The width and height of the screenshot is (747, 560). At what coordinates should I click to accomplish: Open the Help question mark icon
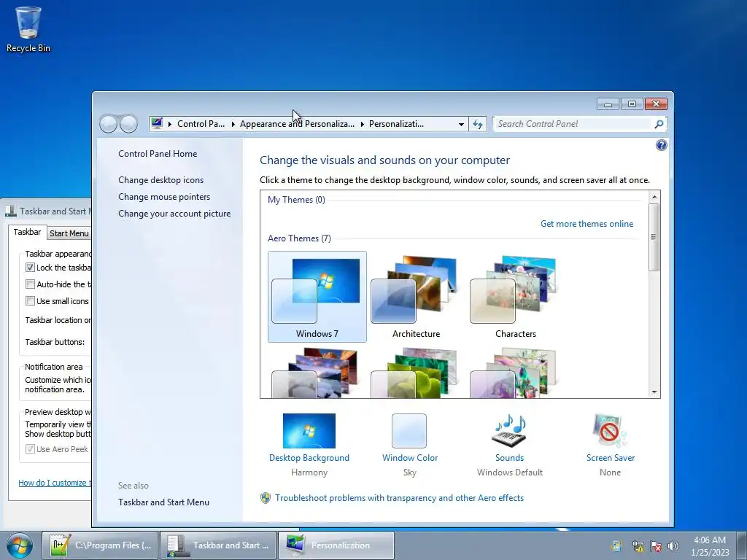[x=661, y=145]
